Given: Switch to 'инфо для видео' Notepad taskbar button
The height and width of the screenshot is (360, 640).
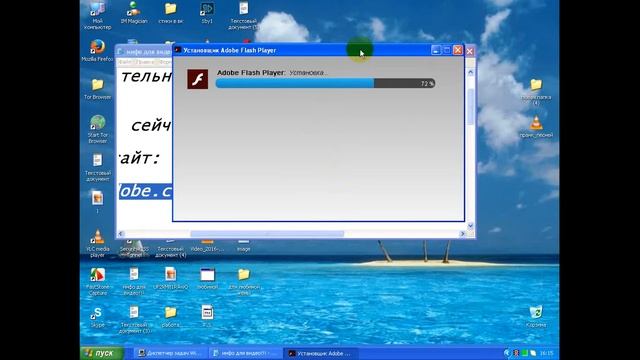Looking at the screenshot, I should click(245, 353).
